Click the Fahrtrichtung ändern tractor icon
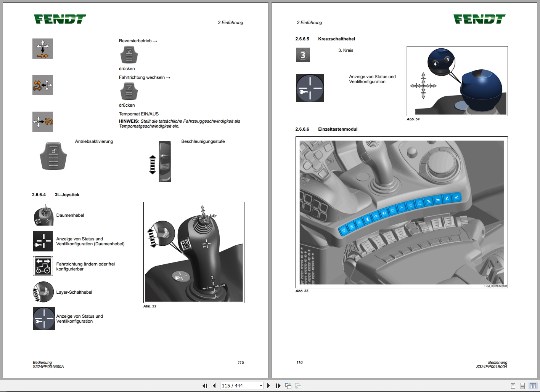Viewport: 540px width, 392px height. coord(43,266)
